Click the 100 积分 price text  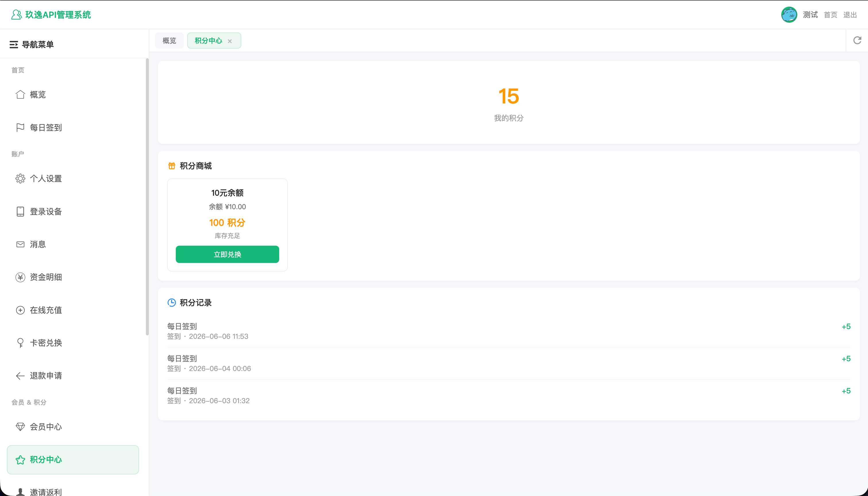[x=227, y=222]
